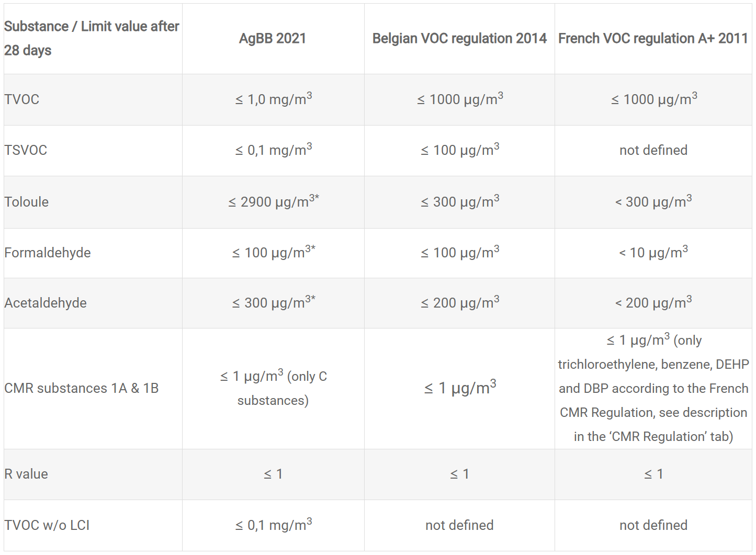Image resolution: width=756 pixels, height=555 pixels.
Task: Click the Toloule row label
Action: (x=27, y=202)
